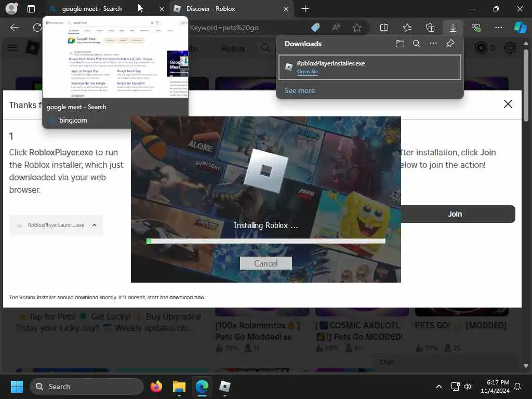Click bing.com in the tab preview

[73, 120]
